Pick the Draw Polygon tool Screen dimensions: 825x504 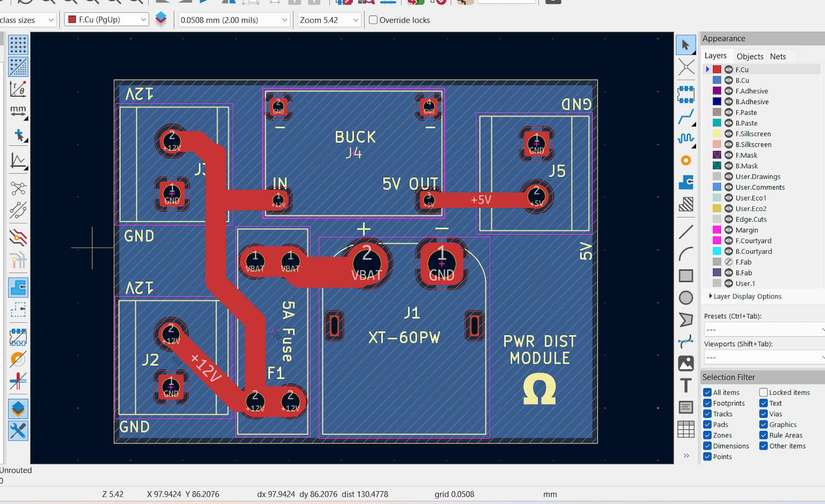686,320
